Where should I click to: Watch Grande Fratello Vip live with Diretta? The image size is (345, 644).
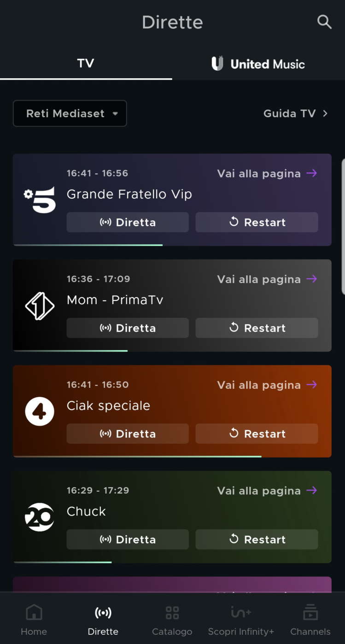(128, 222)
